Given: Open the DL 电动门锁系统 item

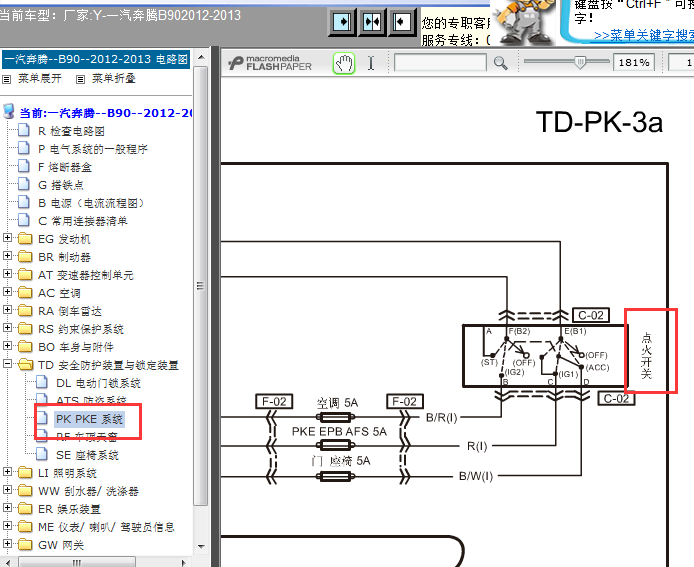Looking at the screenshot, I should point(98,383).
